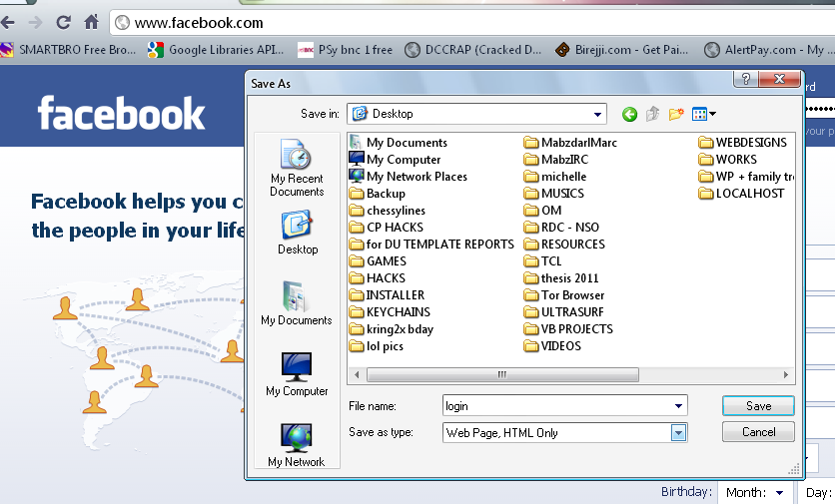
Task: Click the scrollbar left arrow in file list
Action: 357,374
